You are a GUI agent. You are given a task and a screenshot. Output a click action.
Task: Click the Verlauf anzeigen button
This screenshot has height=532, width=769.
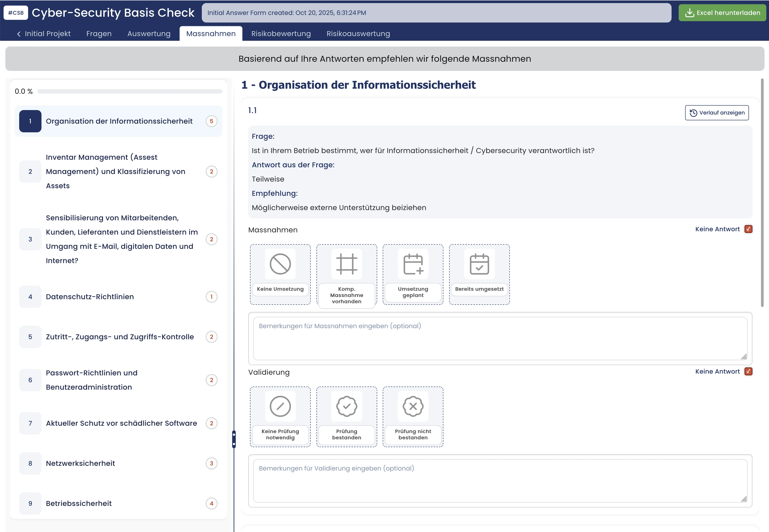pos(717,113)
